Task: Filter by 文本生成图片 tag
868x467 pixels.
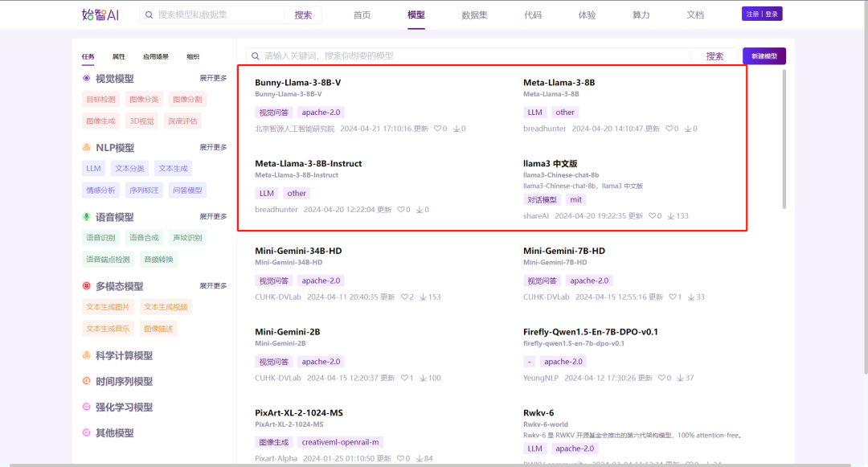Action: [108, 307]
